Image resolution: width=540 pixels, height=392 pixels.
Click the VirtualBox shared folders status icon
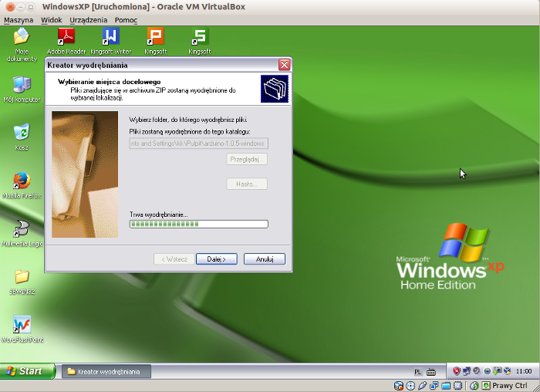pyautogui.click(x=446, y=386)
